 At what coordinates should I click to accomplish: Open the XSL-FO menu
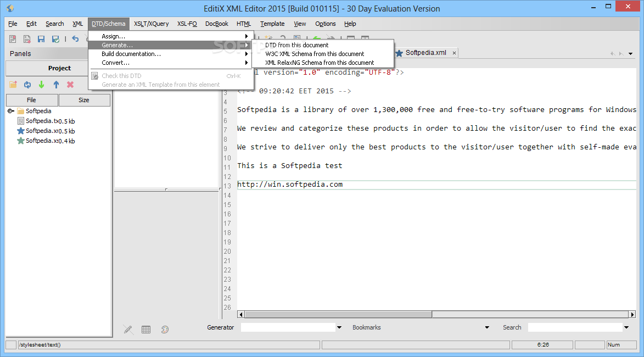pos(187,24)
